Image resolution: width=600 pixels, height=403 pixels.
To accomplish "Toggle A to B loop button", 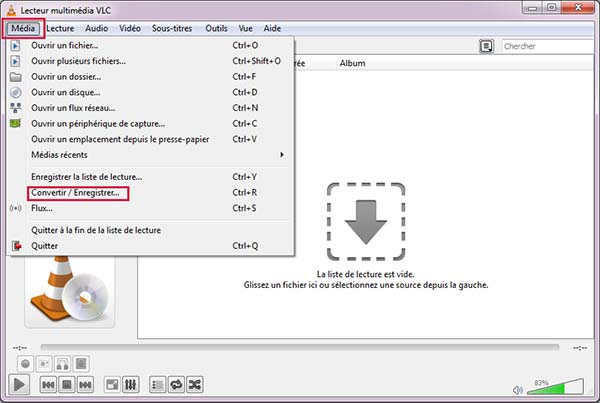I will (62, 364).
